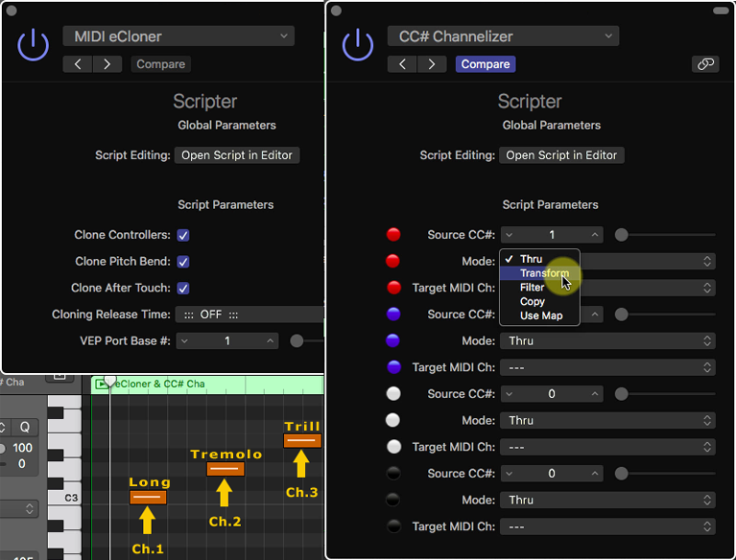Uncheck Clone Pitch Bend checkbox
Image resolution: width=736 pixels, height=560 pixels.
[183, 262]
